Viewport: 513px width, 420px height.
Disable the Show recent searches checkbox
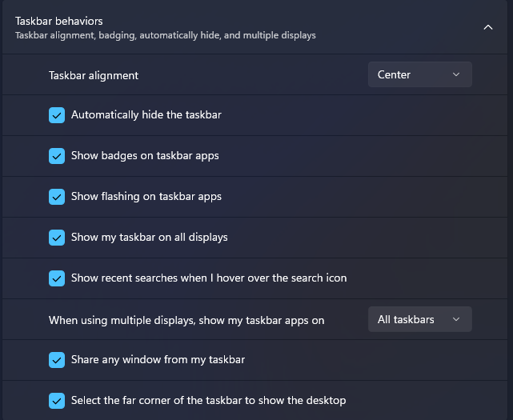tap(57, 278)
